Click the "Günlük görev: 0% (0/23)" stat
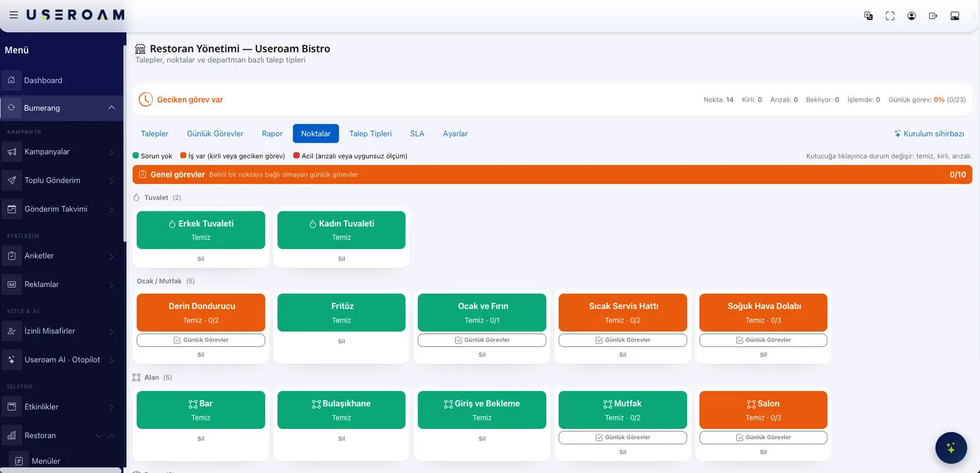980x473 pixels. pos(927,100)
